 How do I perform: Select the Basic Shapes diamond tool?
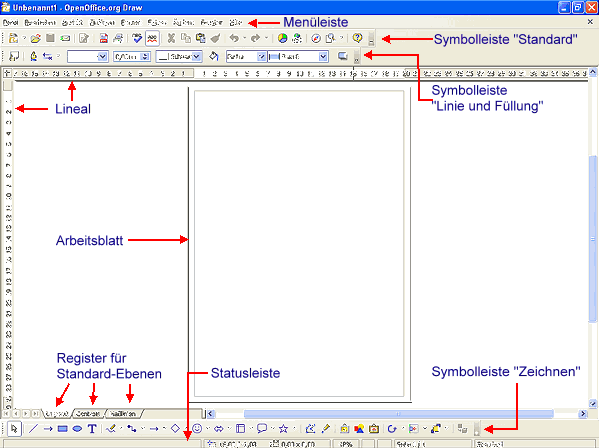pyautogui.click(x=175, y=429)
